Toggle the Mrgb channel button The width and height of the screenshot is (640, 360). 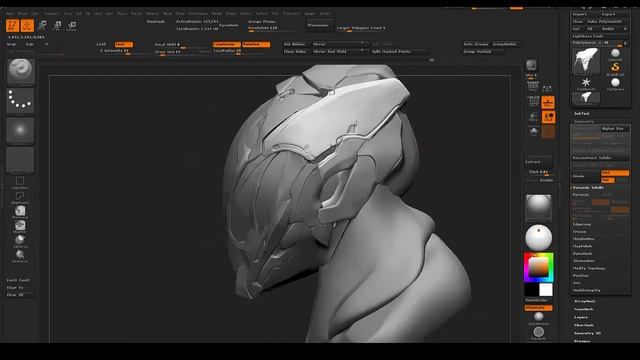11,44
